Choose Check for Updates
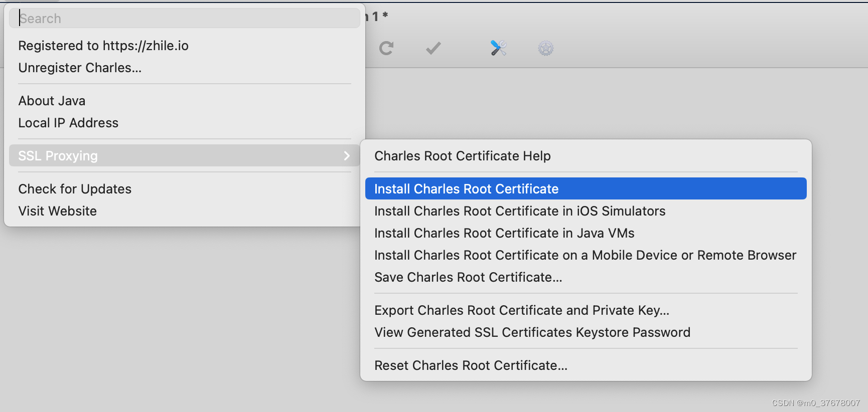This screenshot has width=868, height=412. click(x=185, y=189)
